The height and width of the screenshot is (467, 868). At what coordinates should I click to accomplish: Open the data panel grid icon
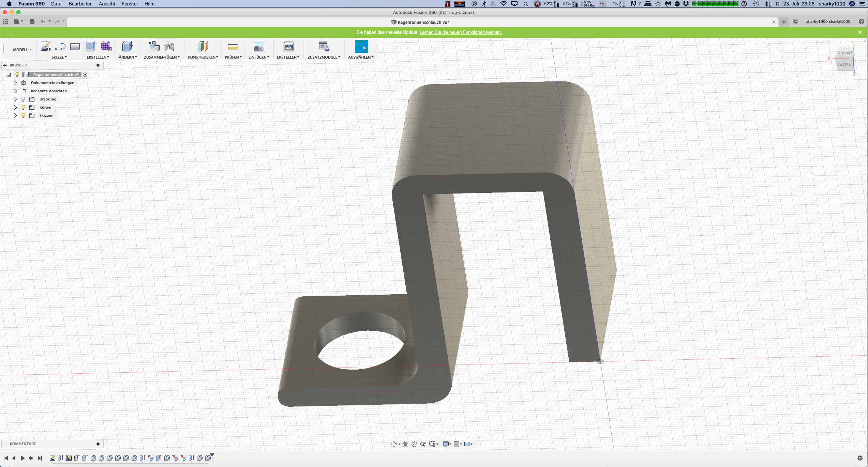pos(5,21)
